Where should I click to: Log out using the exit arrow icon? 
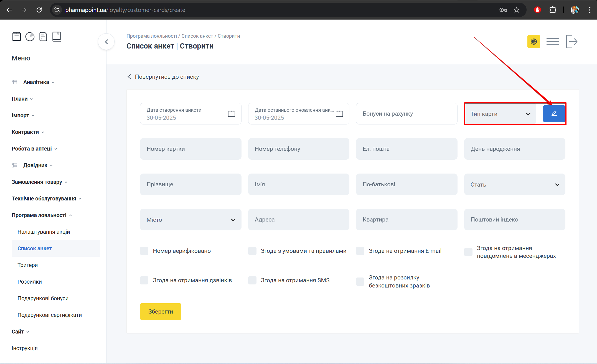[x=572, y=41]
